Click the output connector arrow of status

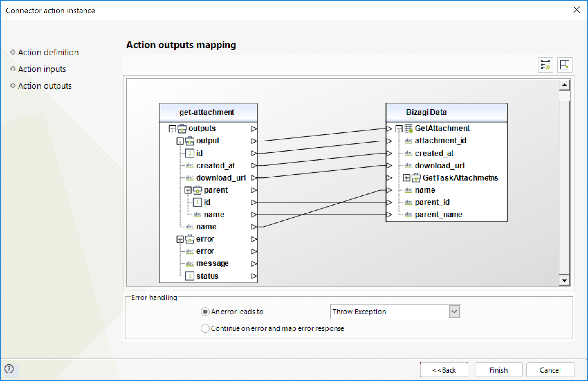(254, 276)
